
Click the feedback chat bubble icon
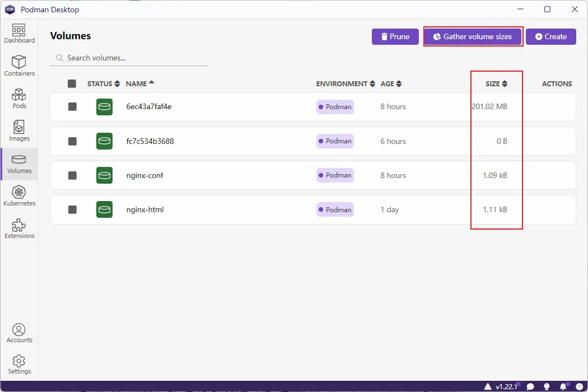click(530, 386)
